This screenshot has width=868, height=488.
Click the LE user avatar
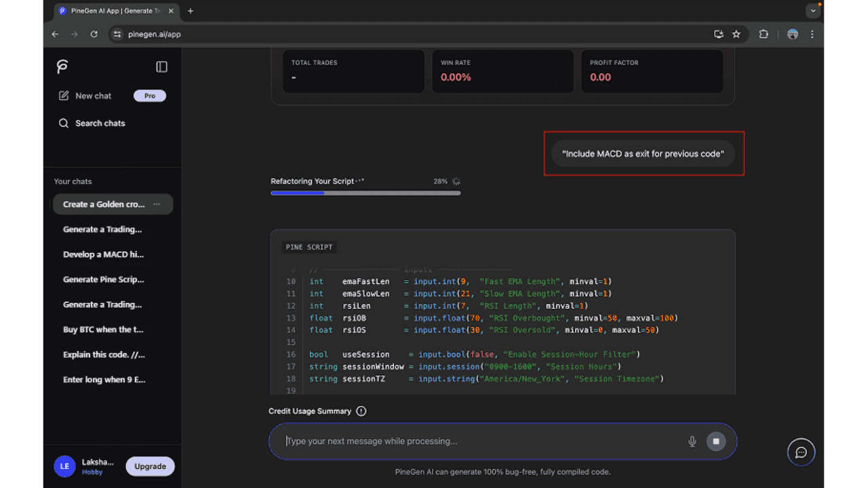tap(64, 466)
